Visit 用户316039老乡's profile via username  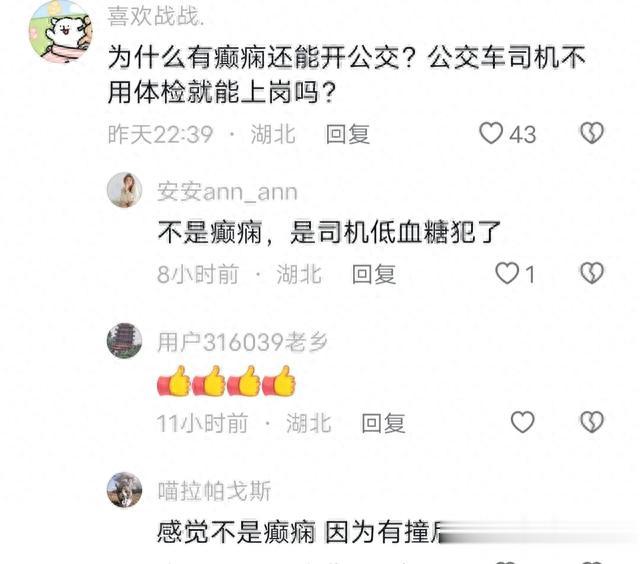coord(242,342)
